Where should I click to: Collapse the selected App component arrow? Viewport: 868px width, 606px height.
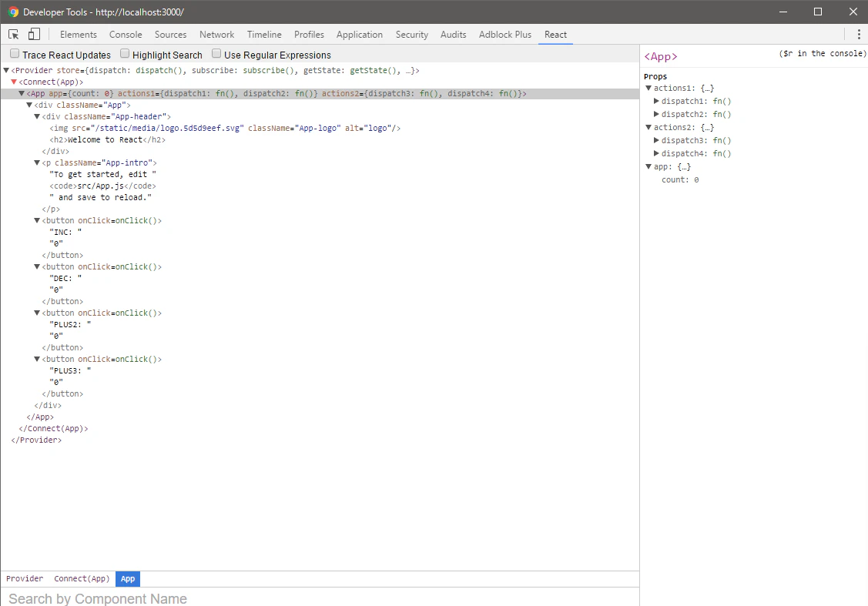tap(22, 93)
